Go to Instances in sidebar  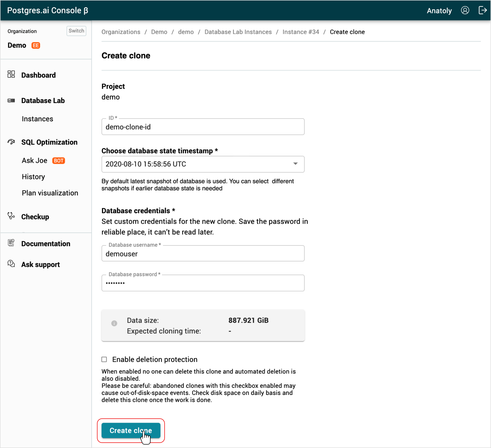click(38, 119)
